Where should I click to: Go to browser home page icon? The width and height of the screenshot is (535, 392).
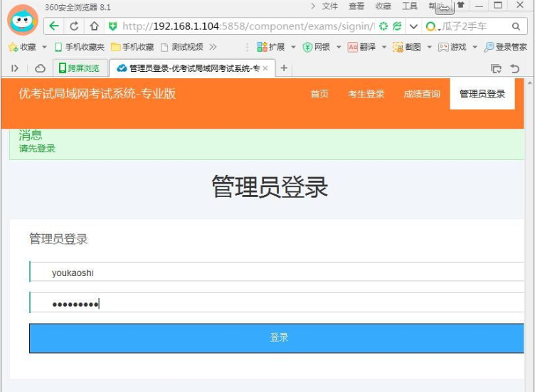(x=95, y=26)
